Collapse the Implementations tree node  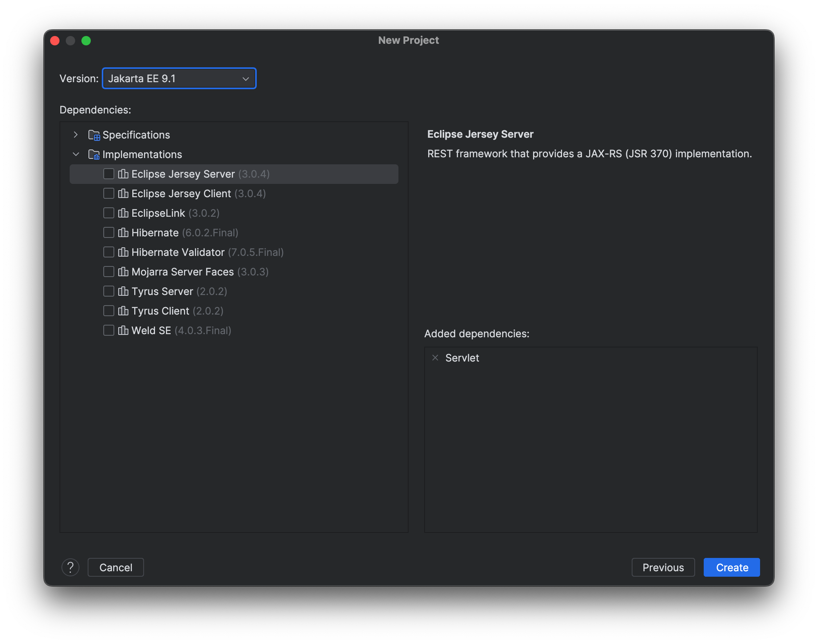point(76,154)
